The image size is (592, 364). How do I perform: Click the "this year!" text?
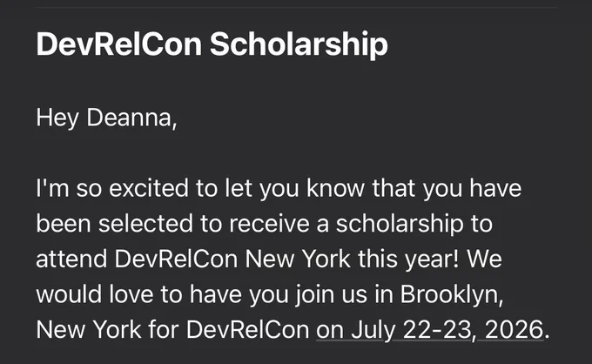click(409, 259)
